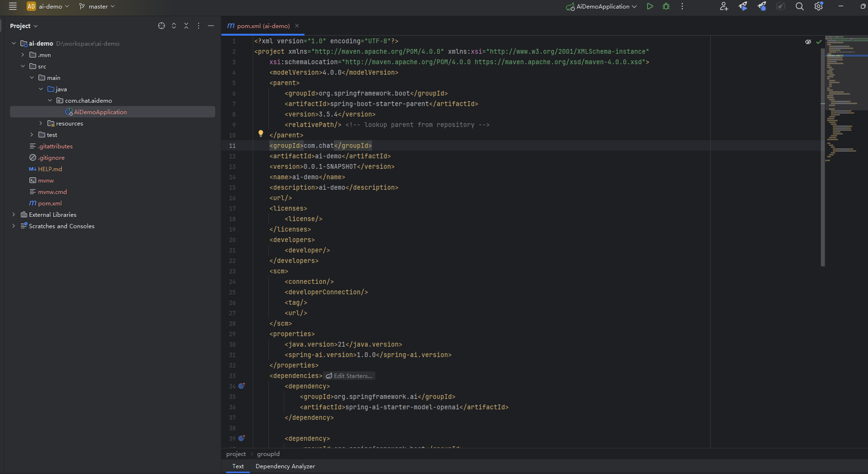Expand External Libraries node

point(14,214)
